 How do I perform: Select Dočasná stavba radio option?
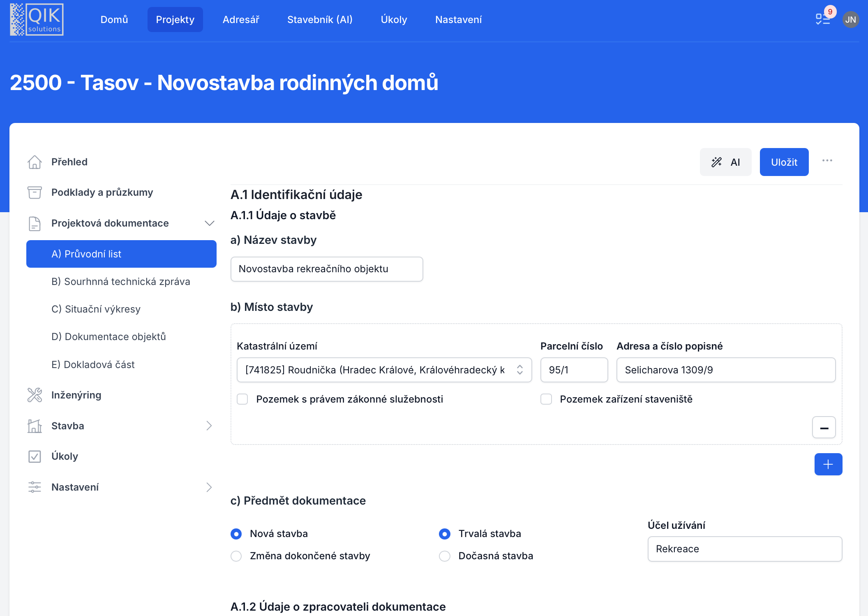click(445, 556)
